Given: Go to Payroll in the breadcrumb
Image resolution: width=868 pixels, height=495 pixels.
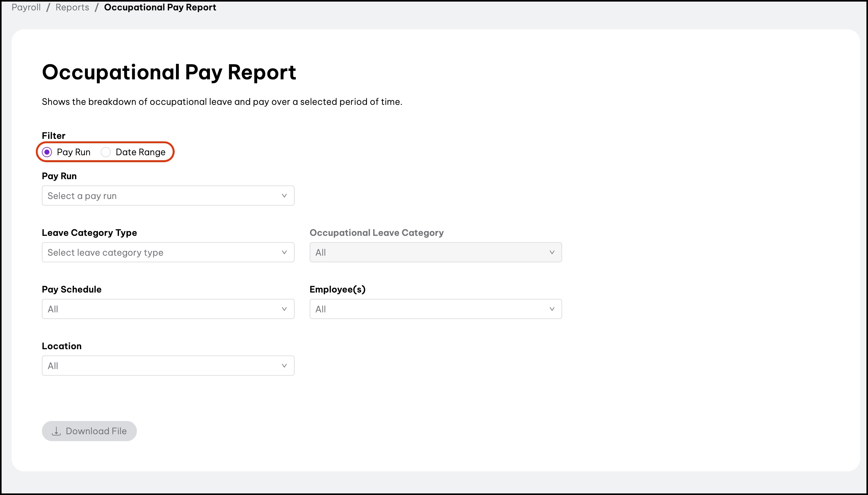Looking at the screenshot, I should coord(26,7).
